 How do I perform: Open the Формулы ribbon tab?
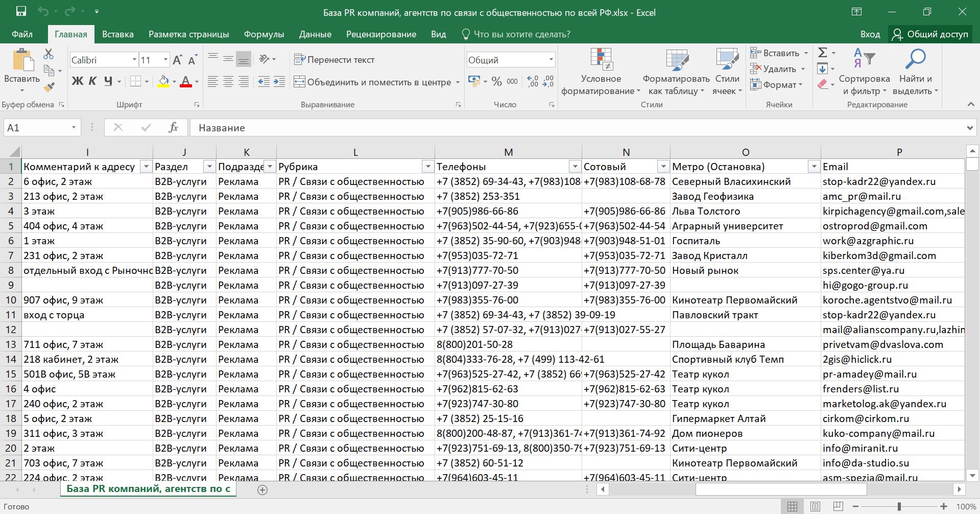[264, 34]
